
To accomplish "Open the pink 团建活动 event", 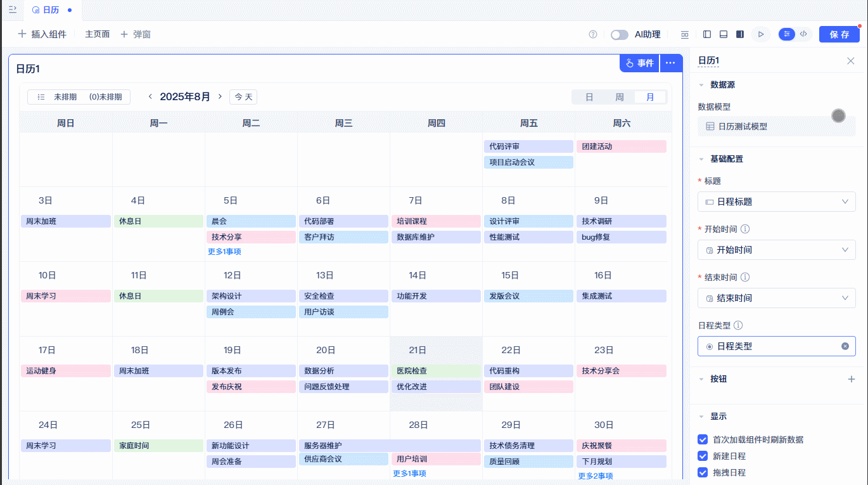I will click(x=621, y=146).
